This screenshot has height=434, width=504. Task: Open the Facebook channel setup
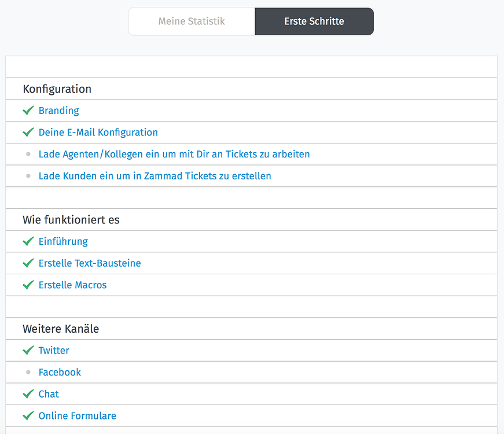click(60, 372)
